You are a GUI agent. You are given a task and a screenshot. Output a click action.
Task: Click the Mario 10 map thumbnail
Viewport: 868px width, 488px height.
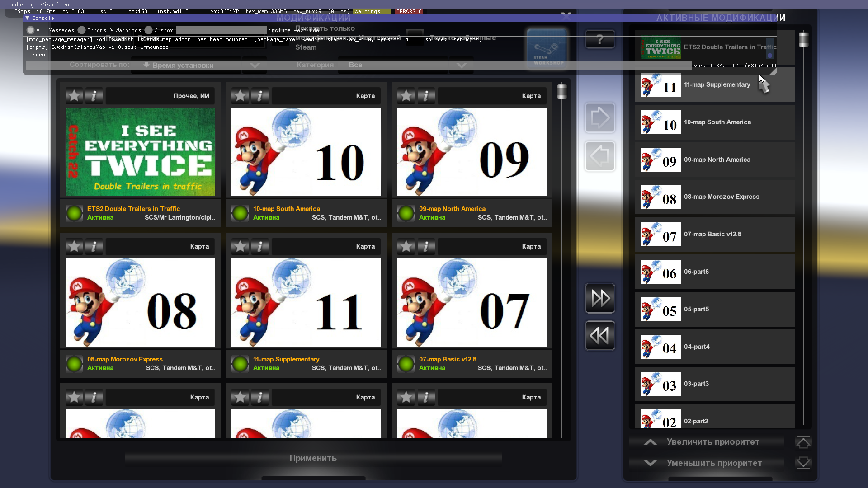[306, 152]
